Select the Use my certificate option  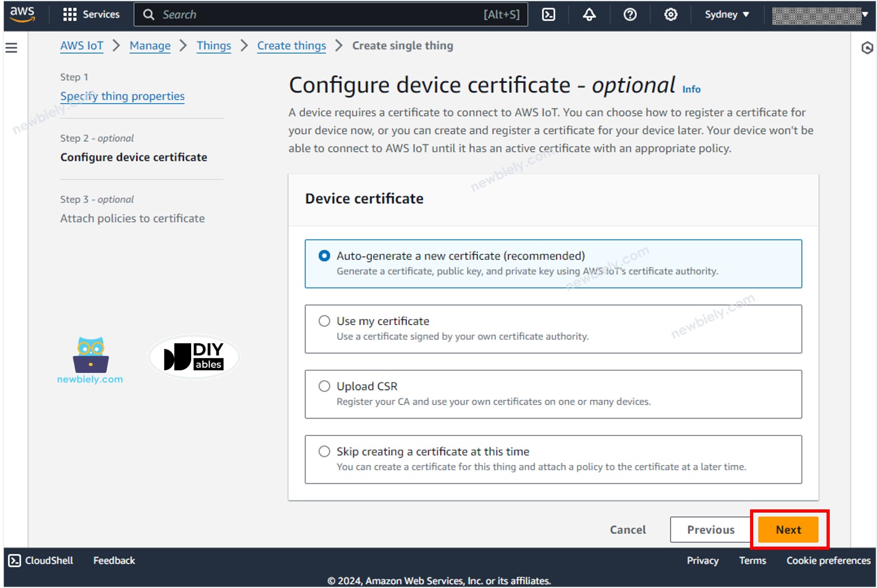point(324,320)
